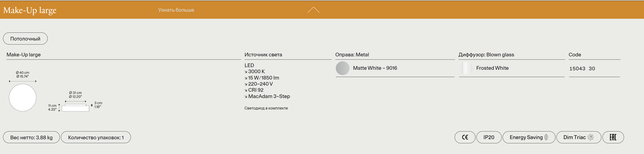Select the Потолочный mounting type pill

coord(25,39)
